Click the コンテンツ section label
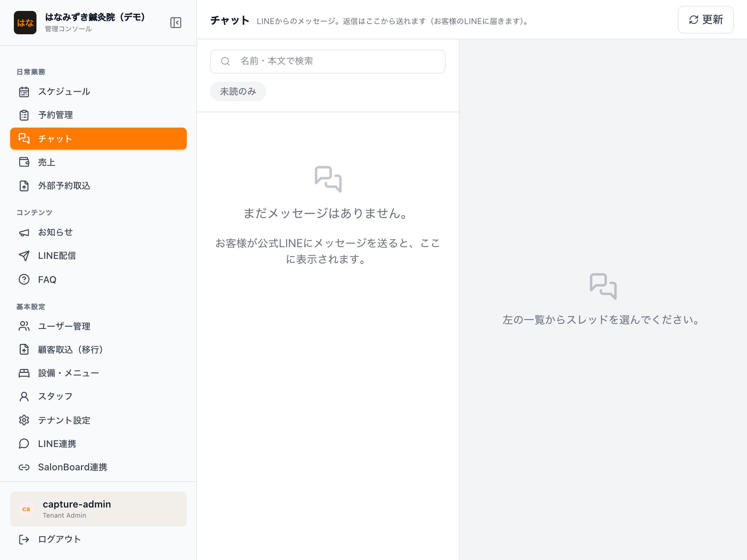 (x=34, y=213)
